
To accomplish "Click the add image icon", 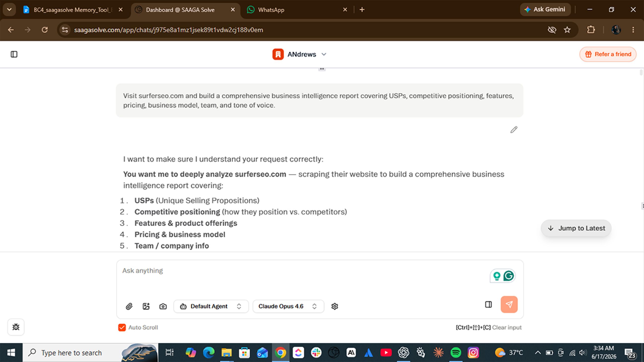I will (146, 306).
